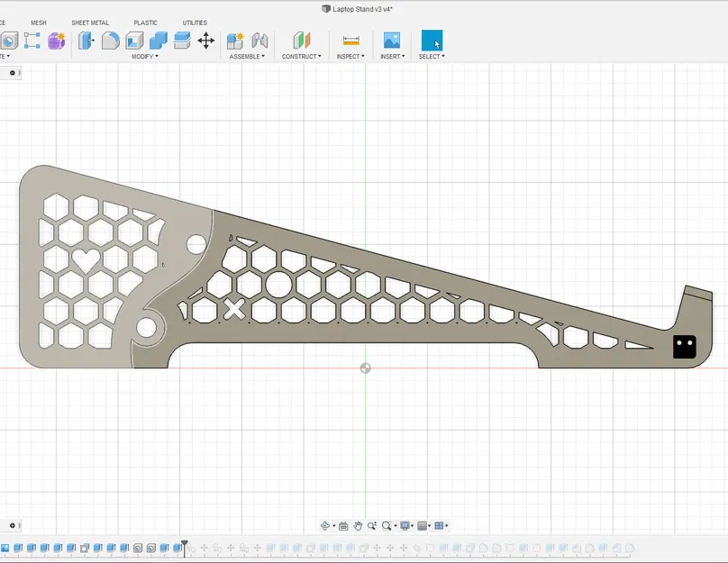Select the Offset Face tool

click(182, 41)
